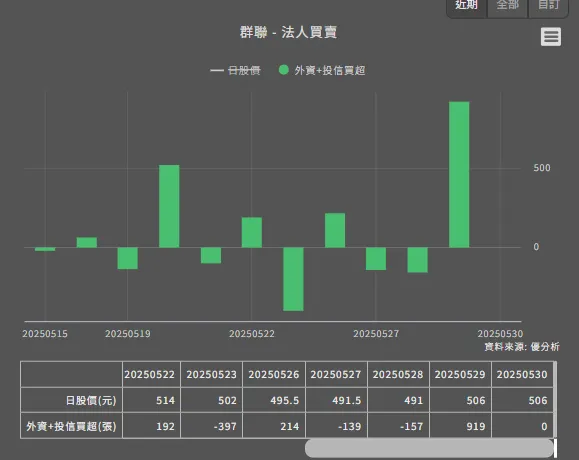Click the positive bar at 20250522

[252, 232]
